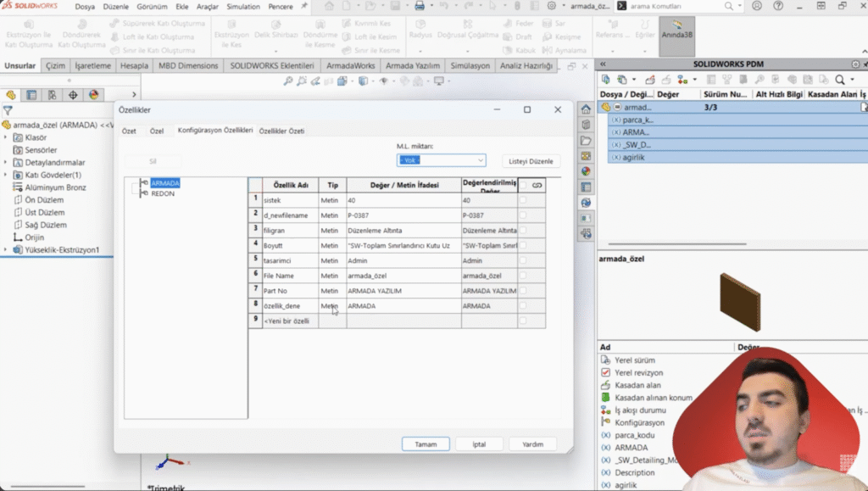
Task: Click the PDM search magnifier icon
Action: tap(840, 79)
